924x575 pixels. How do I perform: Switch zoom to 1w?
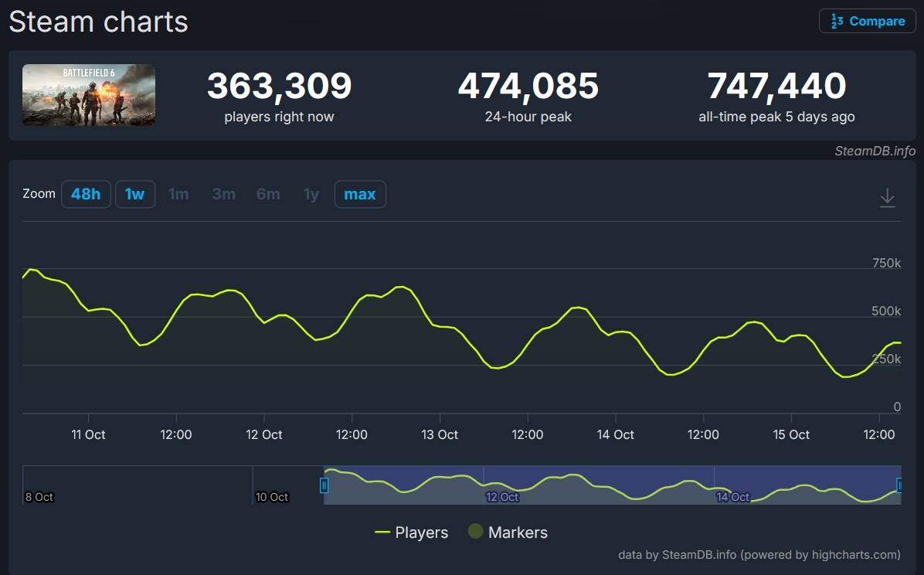click(x=134, y=194)
